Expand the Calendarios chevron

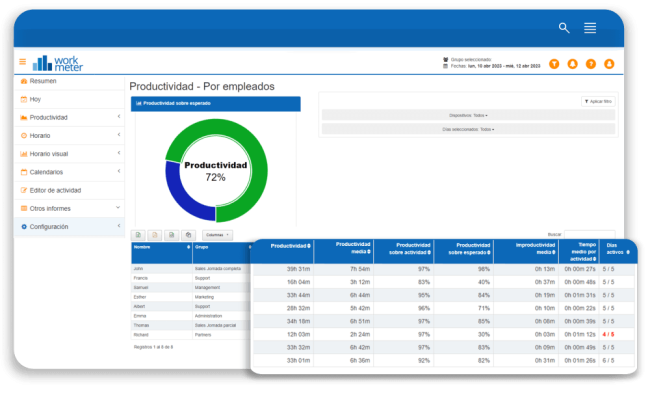coord(119,171)
